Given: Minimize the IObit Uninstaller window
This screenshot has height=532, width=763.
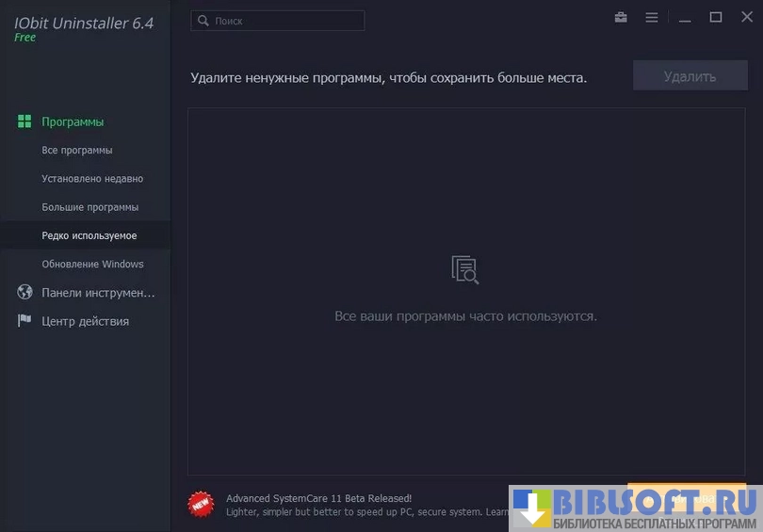Looking at the screenshot, I should pos(685,18).
